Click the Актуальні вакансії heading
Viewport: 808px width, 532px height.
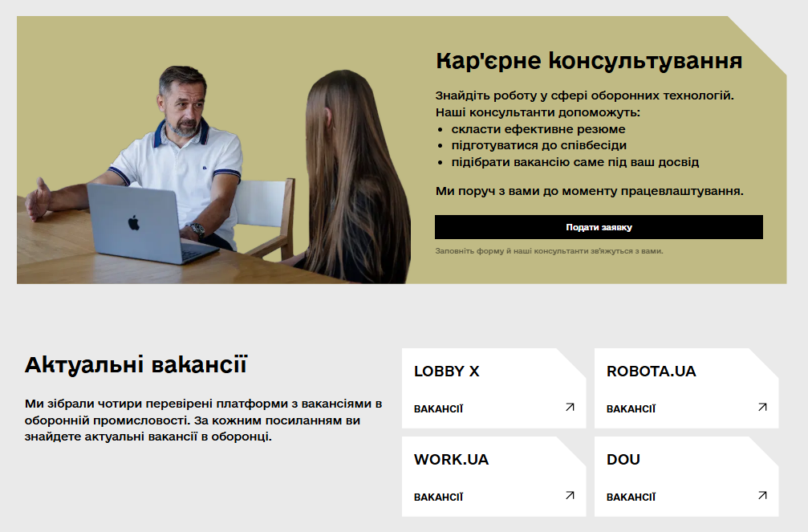136,365
